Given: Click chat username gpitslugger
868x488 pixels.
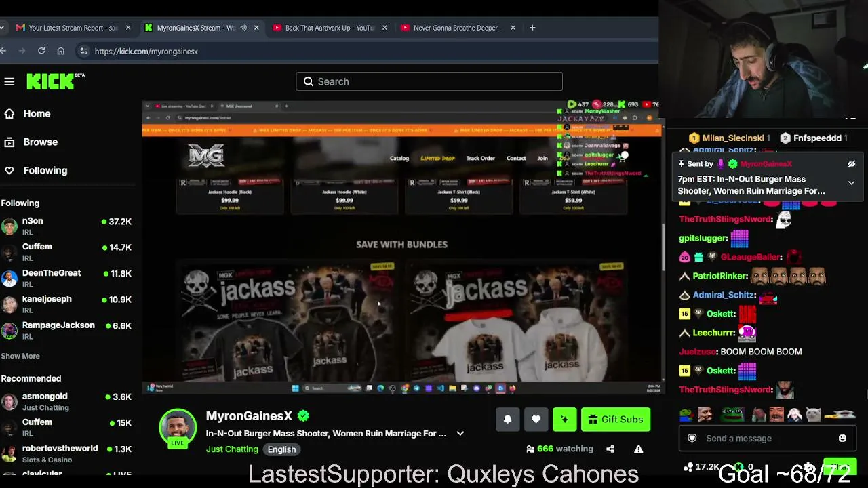Looking at the screenshot, I should [703, 238].
